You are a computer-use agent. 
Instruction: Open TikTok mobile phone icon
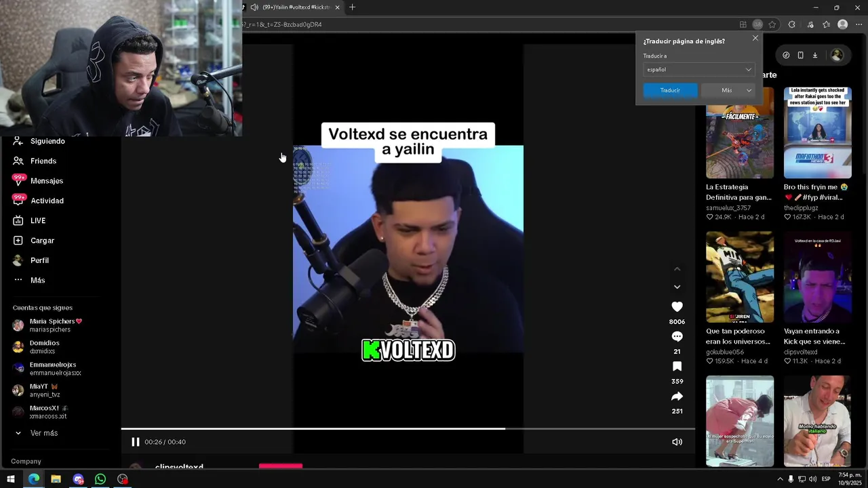801,56
